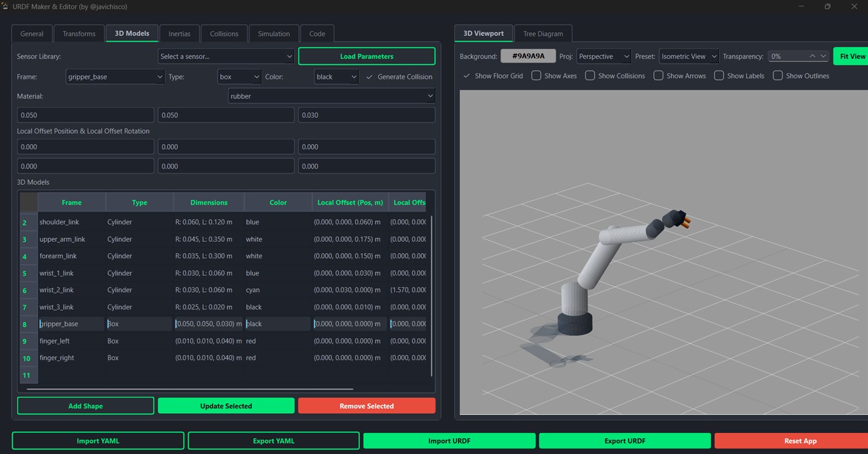Open the Sensor Library dropdown
The height and width of the screenshot is (454, 868).
click(226, 56)
